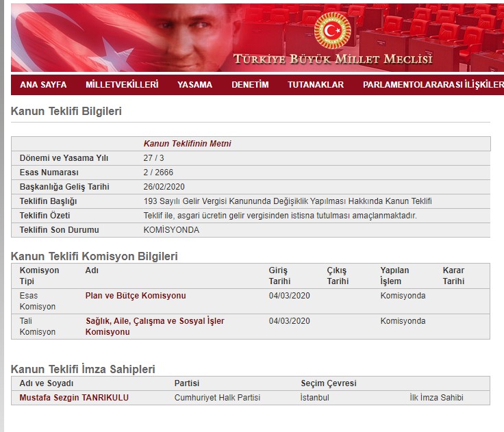Open the Plan ve Bütçe Komisyonu link
The height and width of the screenshot is (432, 504).
(135, 296)
